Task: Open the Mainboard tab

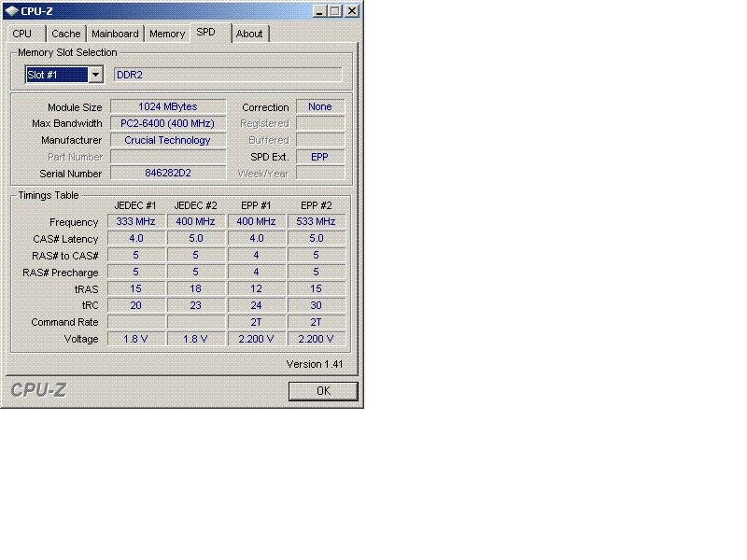Action: tap(115, 34)
